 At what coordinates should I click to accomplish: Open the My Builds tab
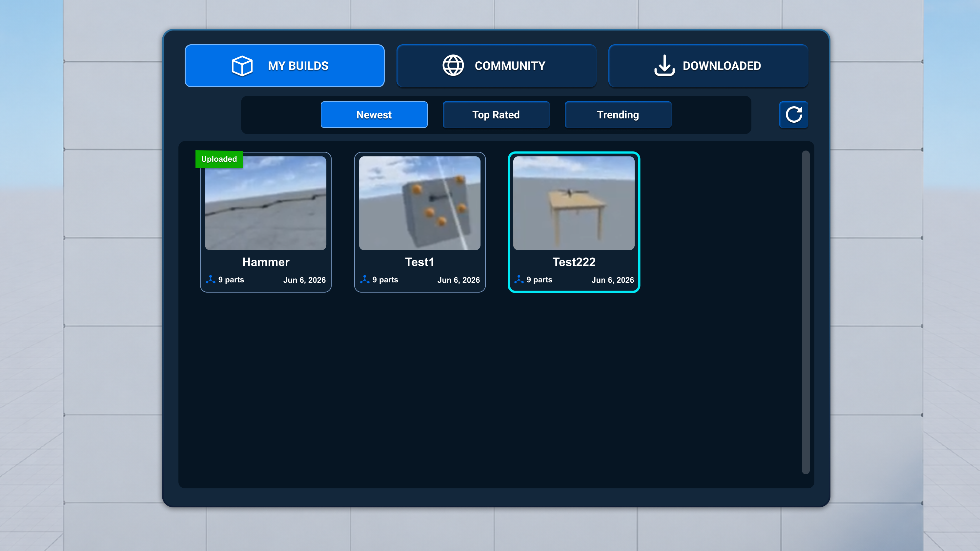click(284, 66)
